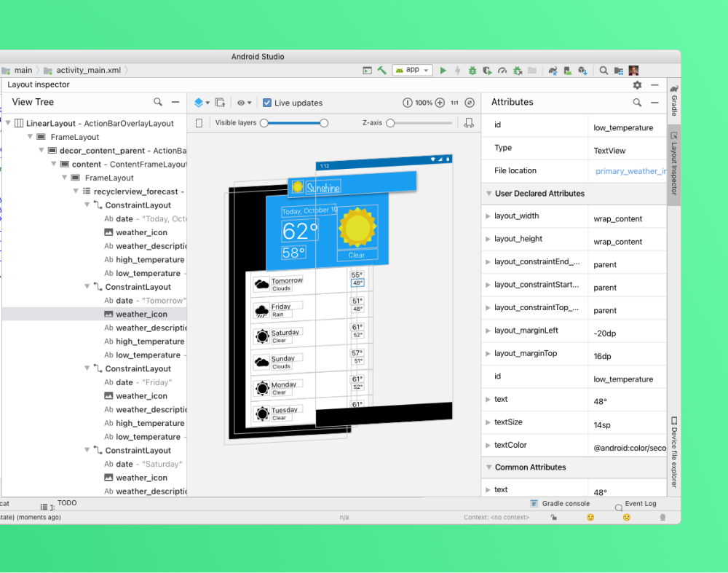Click the search icon in View Tree header

[x=158, y=103]
